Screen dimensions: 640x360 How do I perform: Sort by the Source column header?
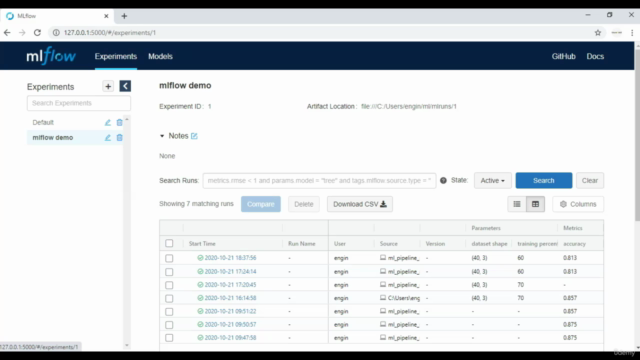point(389,244)
